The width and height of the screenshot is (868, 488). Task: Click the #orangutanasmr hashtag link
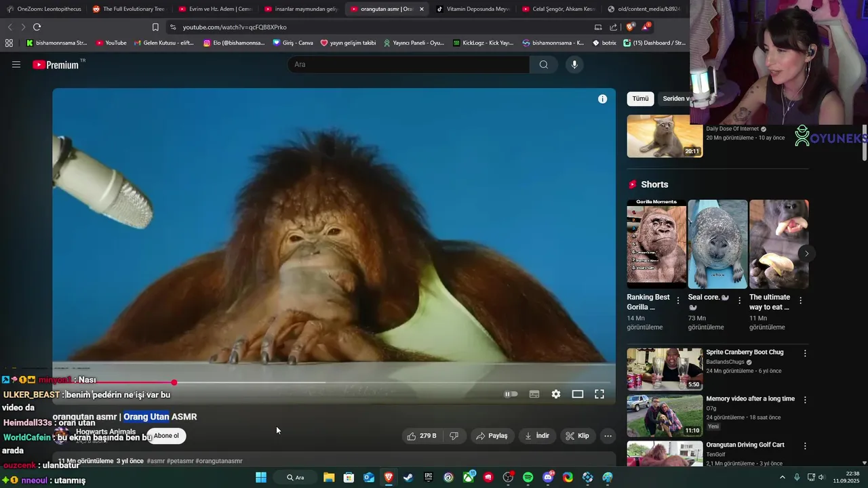219,461
